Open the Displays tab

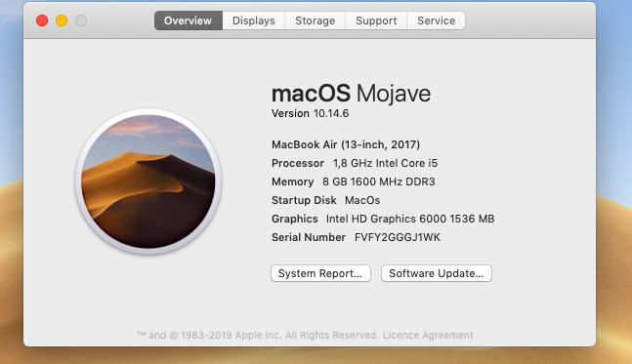pos(254,20)
